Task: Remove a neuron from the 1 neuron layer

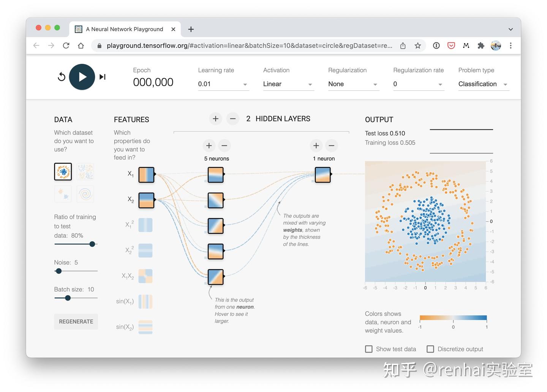Action: point(332,146)
